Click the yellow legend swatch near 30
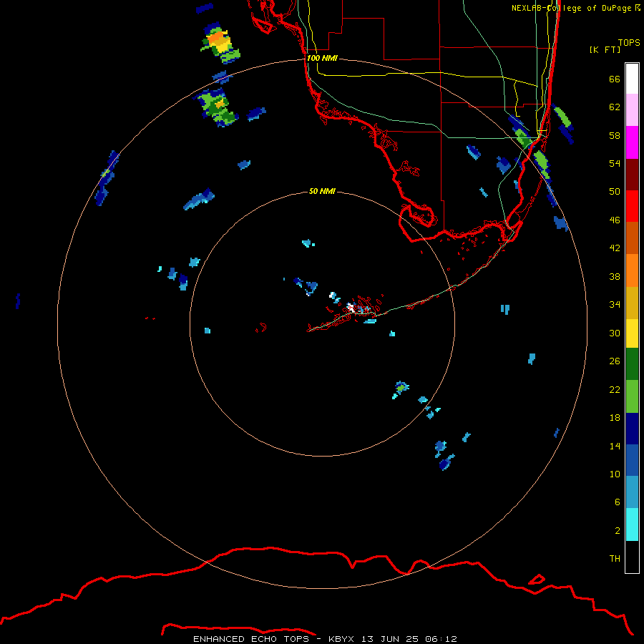The image size is (644, 644). point(632,333)
